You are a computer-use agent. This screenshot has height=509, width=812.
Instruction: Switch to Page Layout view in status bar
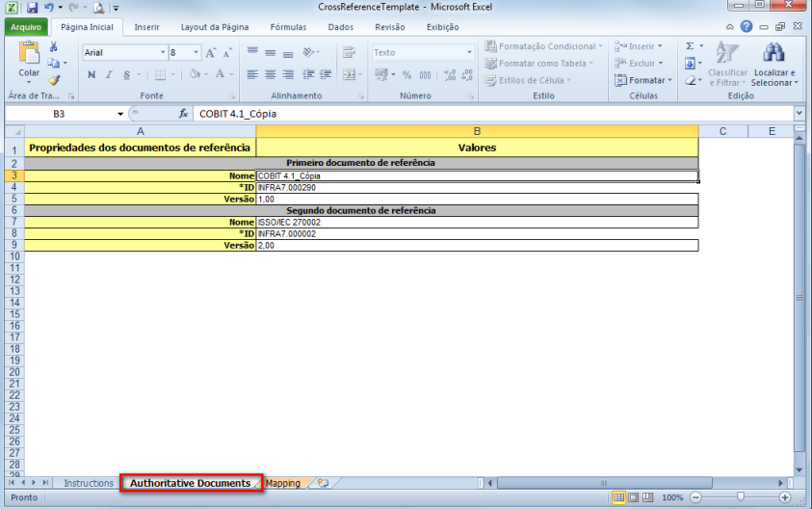(634, 497)
